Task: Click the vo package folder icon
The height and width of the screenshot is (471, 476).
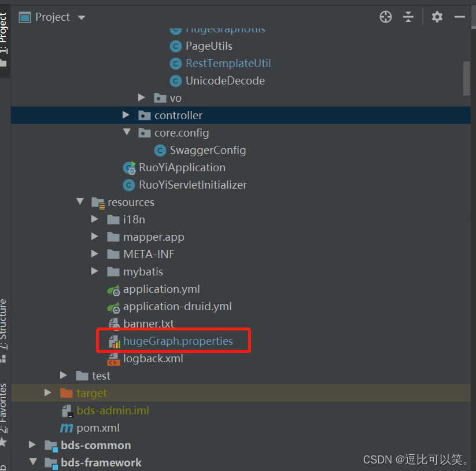Action: point(160,98)
